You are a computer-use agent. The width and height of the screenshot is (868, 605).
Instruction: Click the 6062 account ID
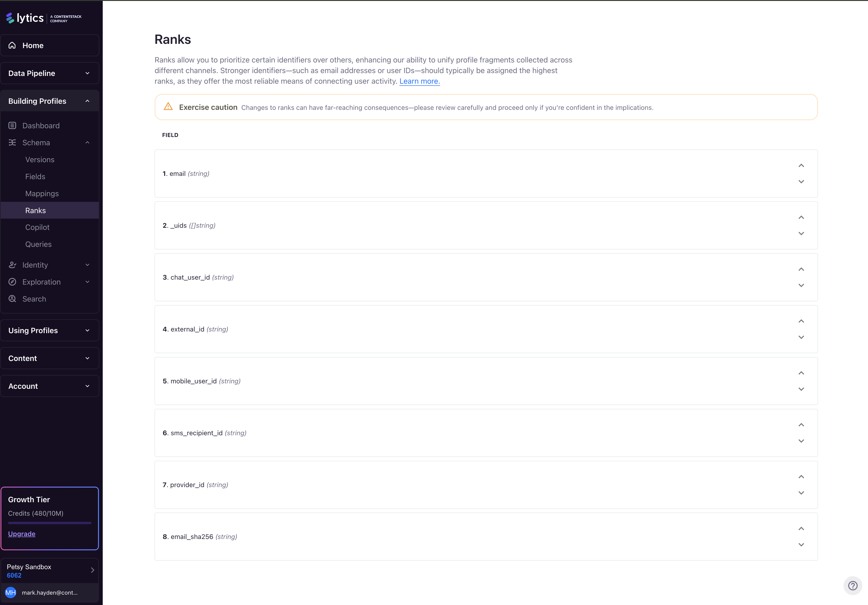[14, 576]
